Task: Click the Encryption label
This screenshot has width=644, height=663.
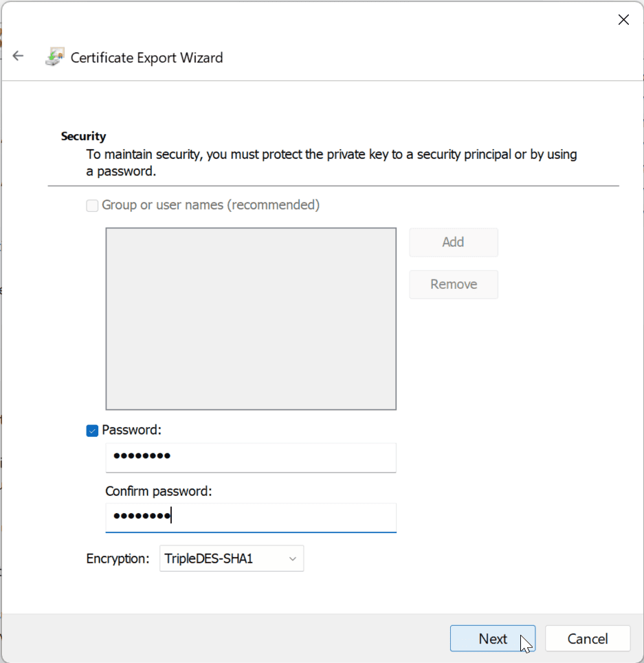Action: coord(118,559)
